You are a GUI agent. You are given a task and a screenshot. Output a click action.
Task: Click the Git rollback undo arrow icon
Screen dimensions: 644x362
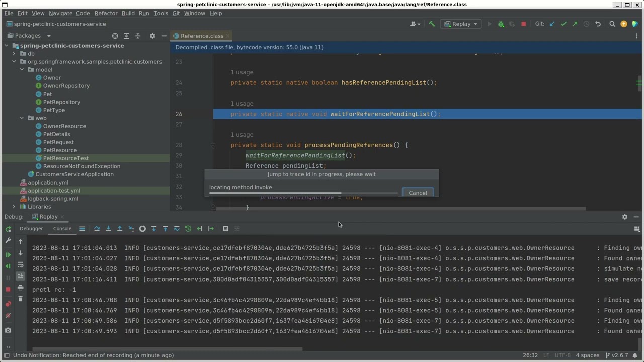point(598,24)
